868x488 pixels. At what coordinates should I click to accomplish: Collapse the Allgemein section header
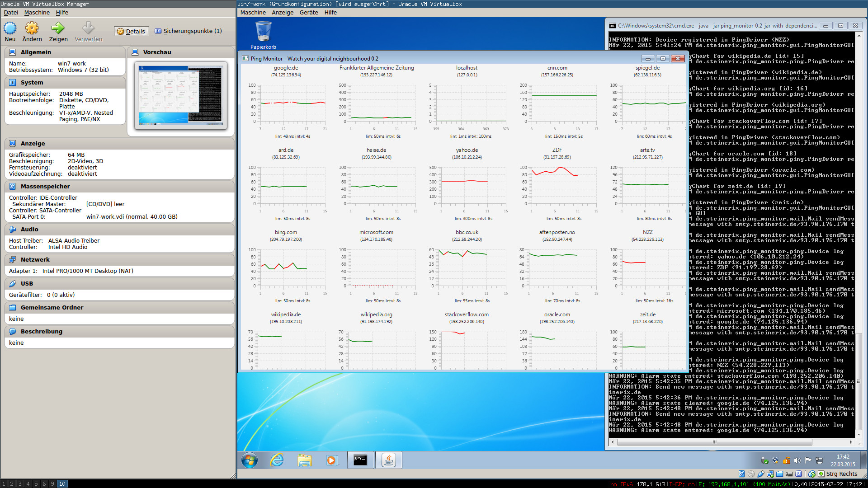tap(36, 52)
